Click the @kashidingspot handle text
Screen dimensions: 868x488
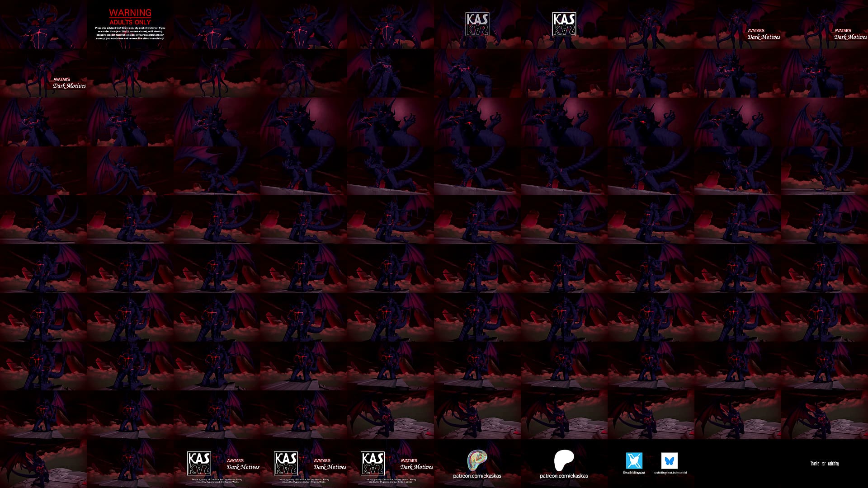coord(634,473)
